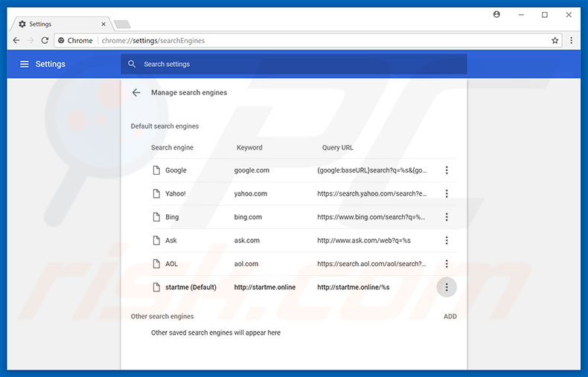Open more actions for startme (Default)
Viewport: 588px width, 377px height.
[447, 288]
